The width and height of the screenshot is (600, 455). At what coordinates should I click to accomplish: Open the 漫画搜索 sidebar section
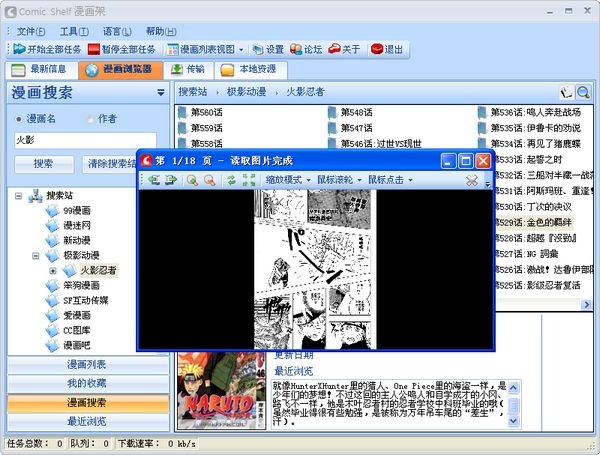88,403
